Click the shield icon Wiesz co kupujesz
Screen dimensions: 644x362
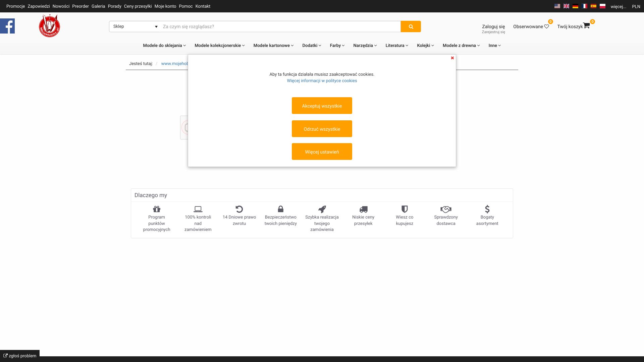405,209
